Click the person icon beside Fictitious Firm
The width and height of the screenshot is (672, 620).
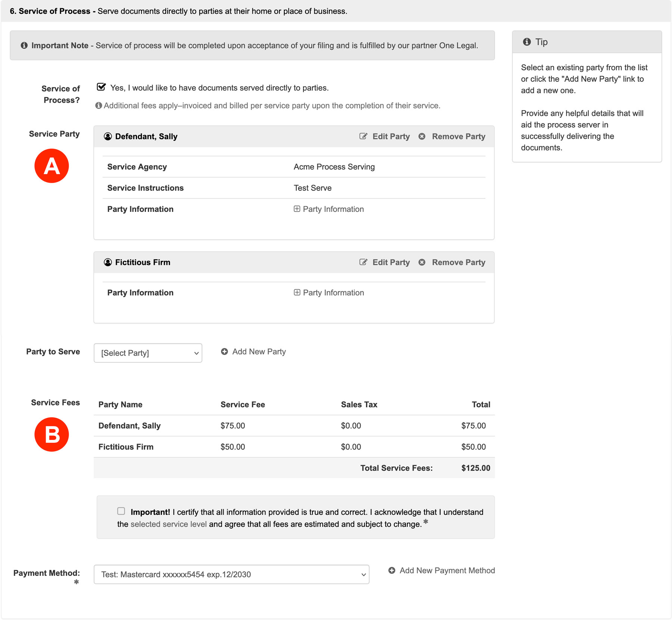(x=108, y=262)
